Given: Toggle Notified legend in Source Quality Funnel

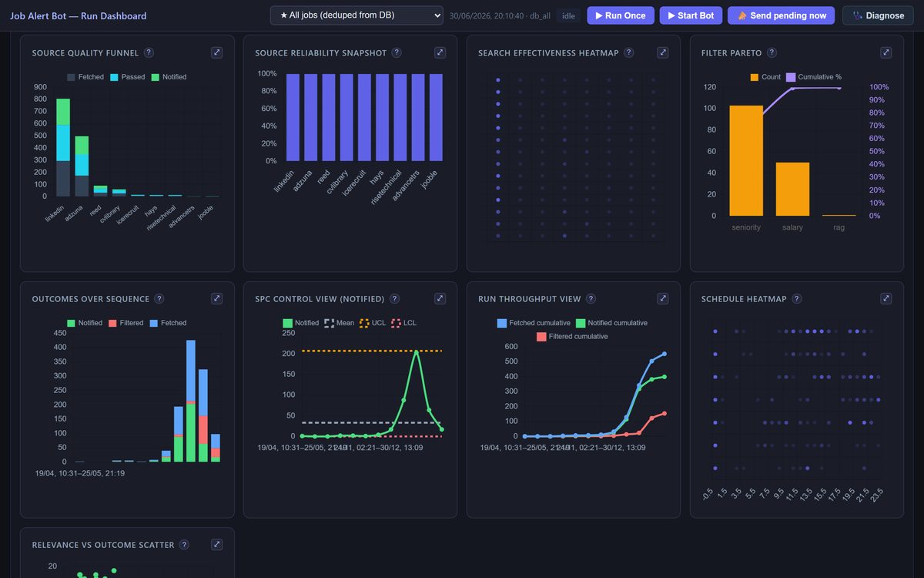Looking at the screenshot, I should [169, 77].
